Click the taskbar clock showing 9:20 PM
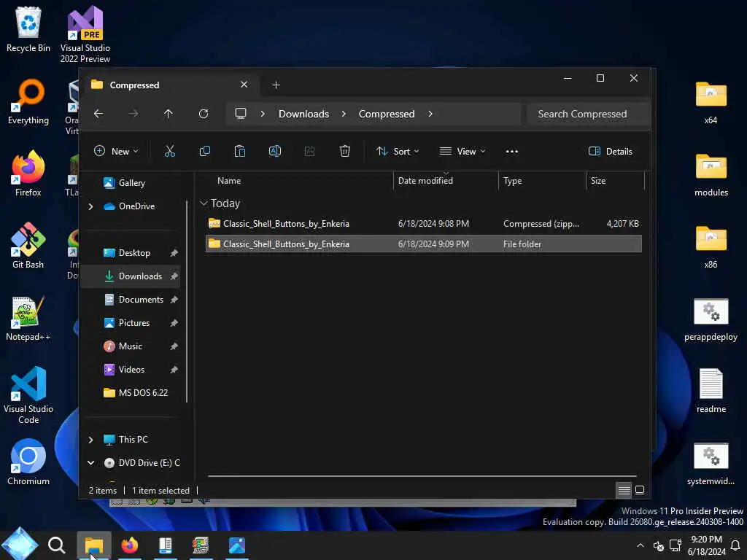 (x=706, y=545)
